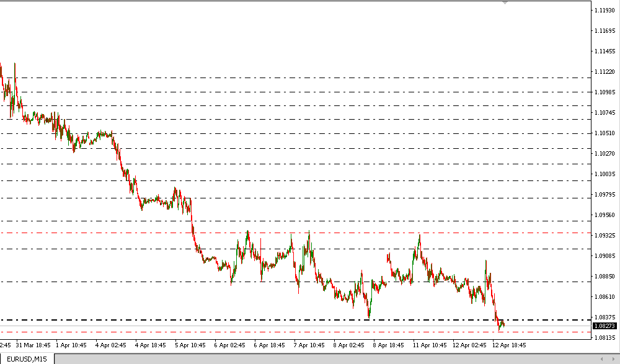The image size is (620, 364).
Task: Click the 1.11695 price scale label
Action: [x=604, y=30]
